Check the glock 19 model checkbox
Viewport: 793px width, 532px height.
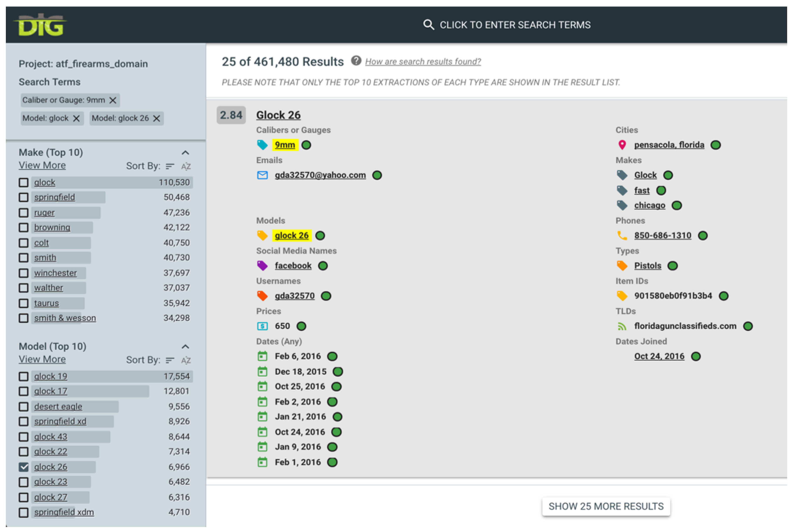(x=23, y=376)
